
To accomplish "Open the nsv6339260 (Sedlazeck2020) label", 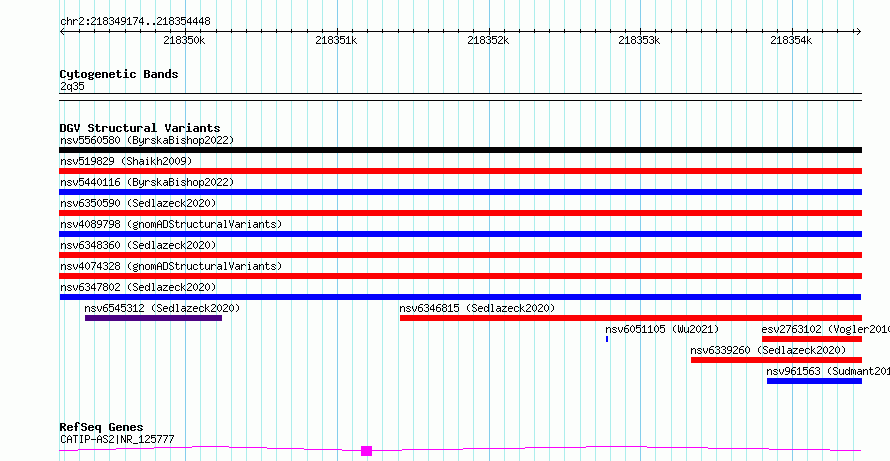I will [768, 350].
